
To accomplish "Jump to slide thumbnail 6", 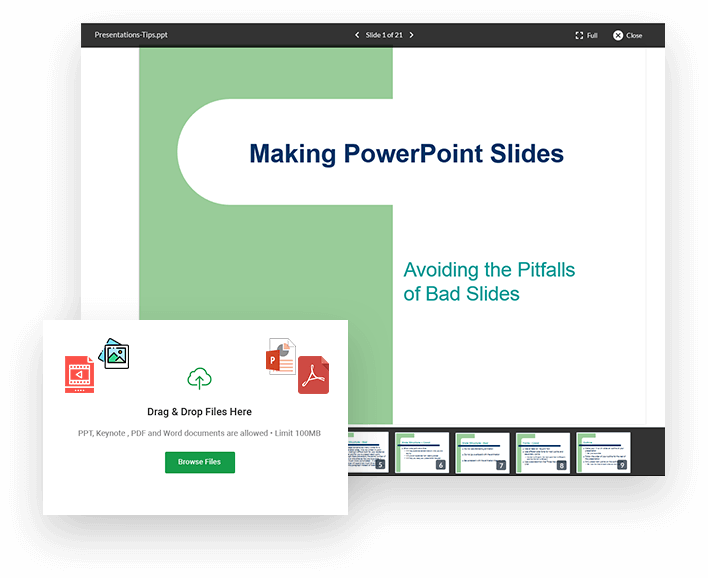I will click(421, 452).
